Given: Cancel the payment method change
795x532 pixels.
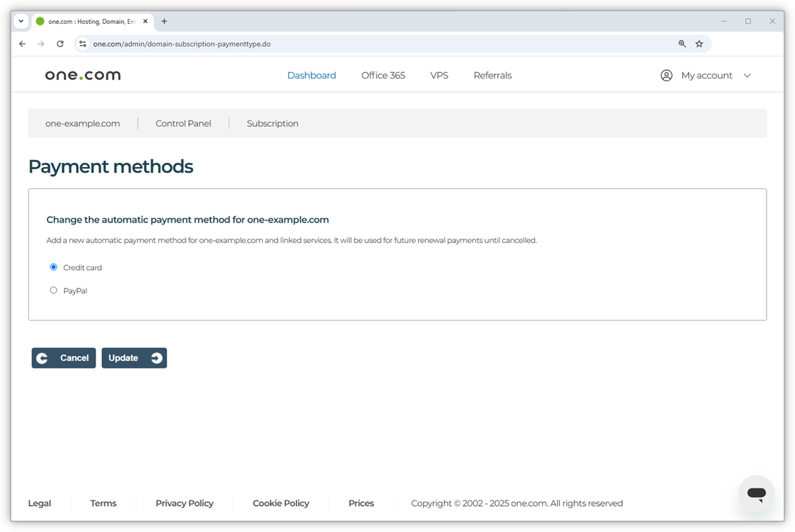Looking at the screenshot, I should click(63, 358).
